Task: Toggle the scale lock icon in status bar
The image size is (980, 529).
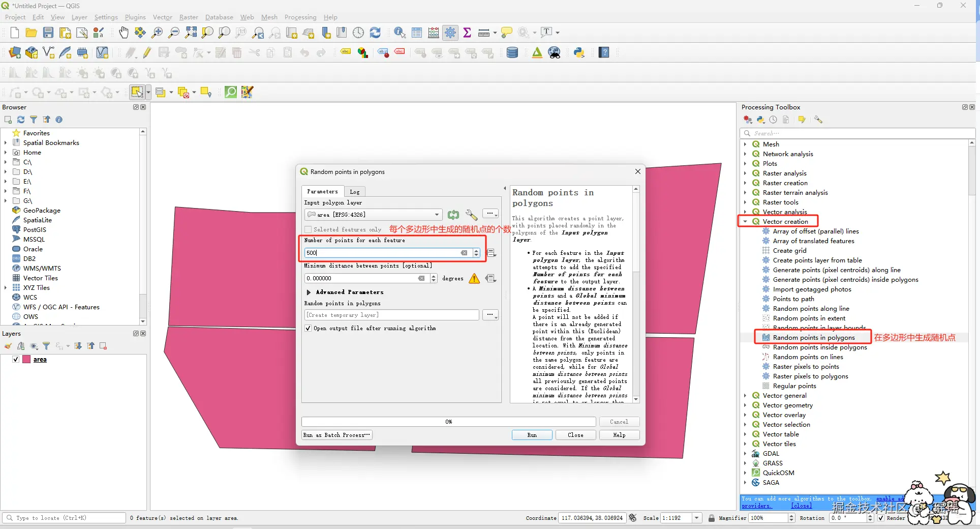Action: 711,518
